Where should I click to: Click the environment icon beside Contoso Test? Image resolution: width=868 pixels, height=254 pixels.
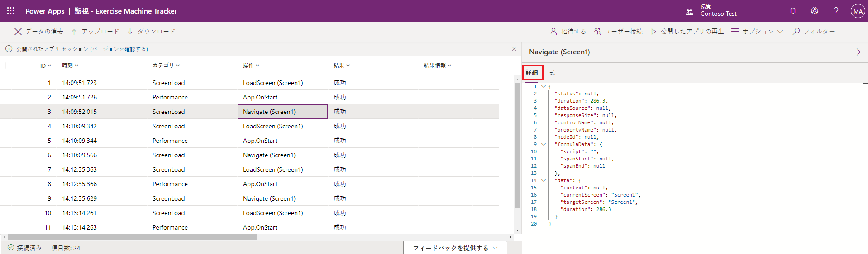pos(690,12)
